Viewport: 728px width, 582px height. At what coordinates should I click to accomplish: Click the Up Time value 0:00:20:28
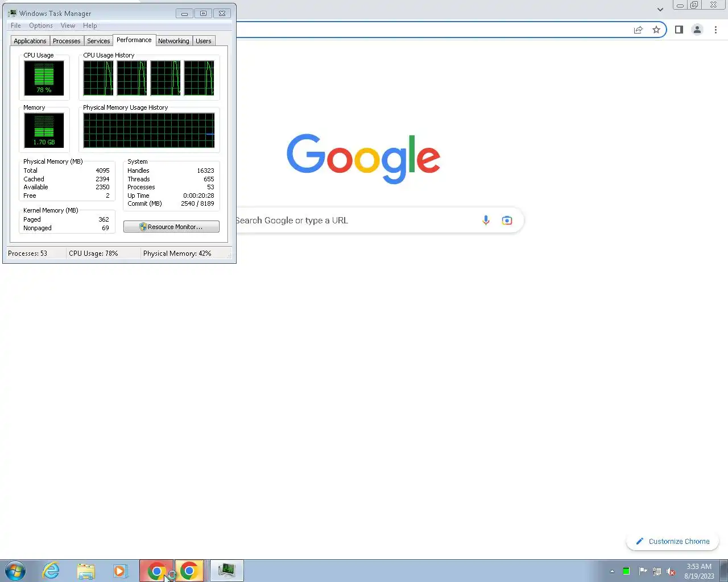coord(198,196)
